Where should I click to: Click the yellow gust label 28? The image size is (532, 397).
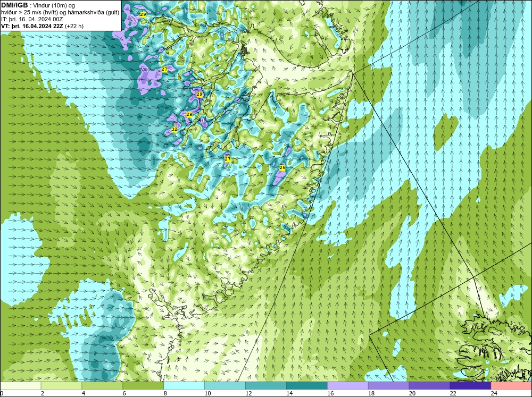[189, 115]
